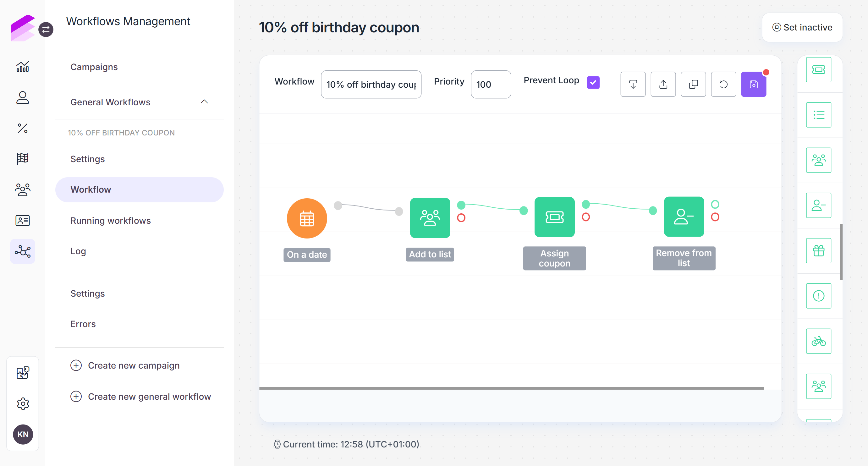868x466 pixels.
Task: Click green output connector of Remove from list
Action: coord(715,204)
